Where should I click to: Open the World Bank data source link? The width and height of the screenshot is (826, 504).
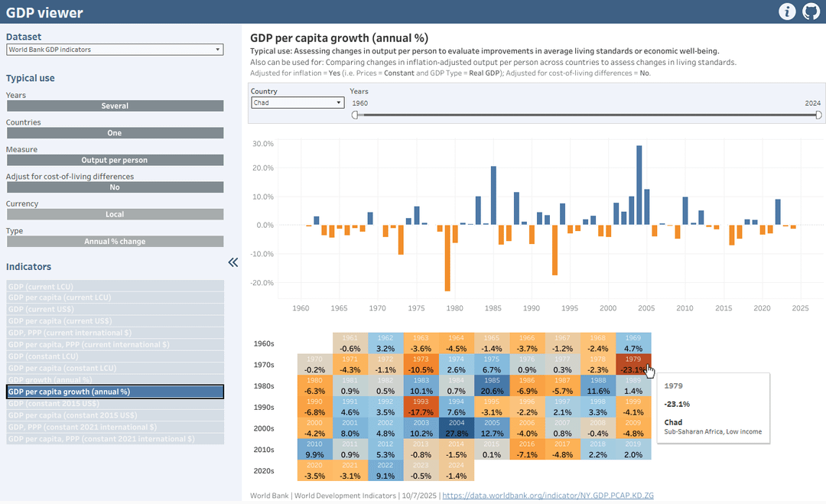pyautogui.click(x=548, y=496)
